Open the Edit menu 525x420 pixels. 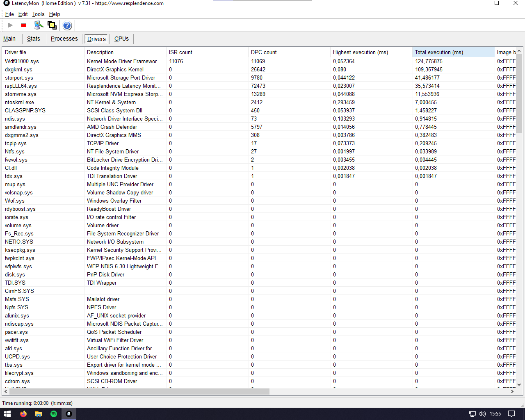pyautogui.click(x=23, y=14)
